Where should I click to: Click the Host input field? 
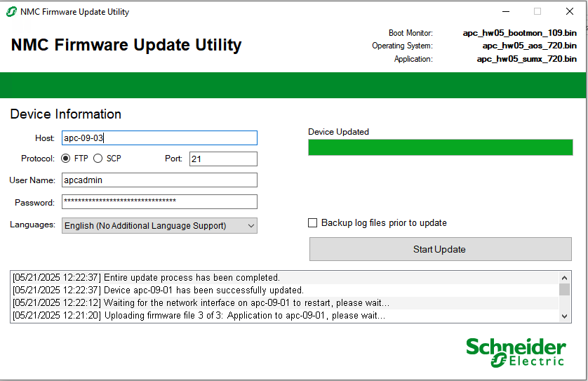click(159, 138)
